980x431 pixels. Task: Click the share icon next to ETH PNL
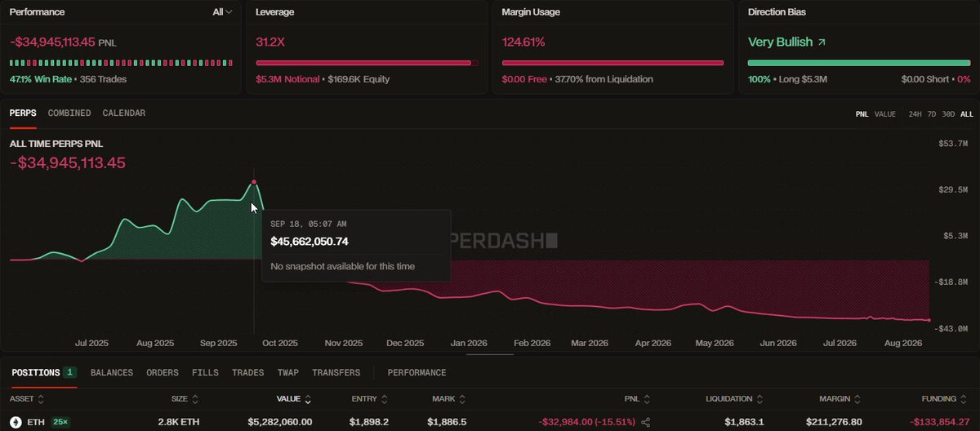pyautogui.click(x=646, y=422)
